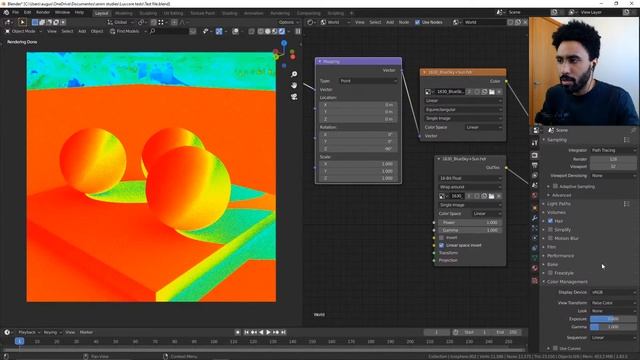Image resolution: width=640 pixels, height=360 pixels.
Task: Unlink the image with X in the orange HDR node
Action: click(x=499, y=92)
